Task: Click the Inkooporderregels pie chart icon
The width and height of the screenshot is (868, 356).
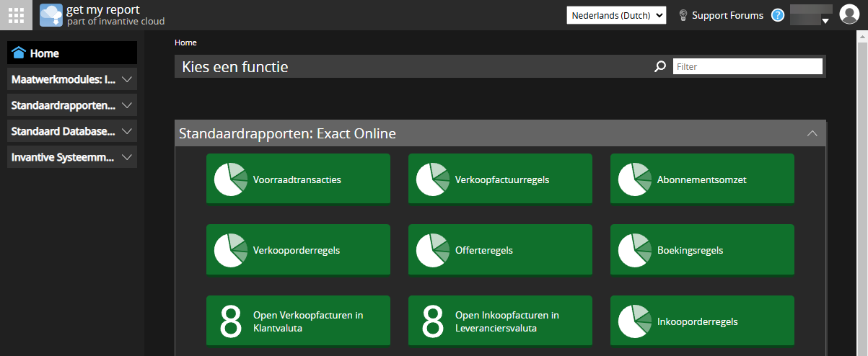Action: coord(635,321)
